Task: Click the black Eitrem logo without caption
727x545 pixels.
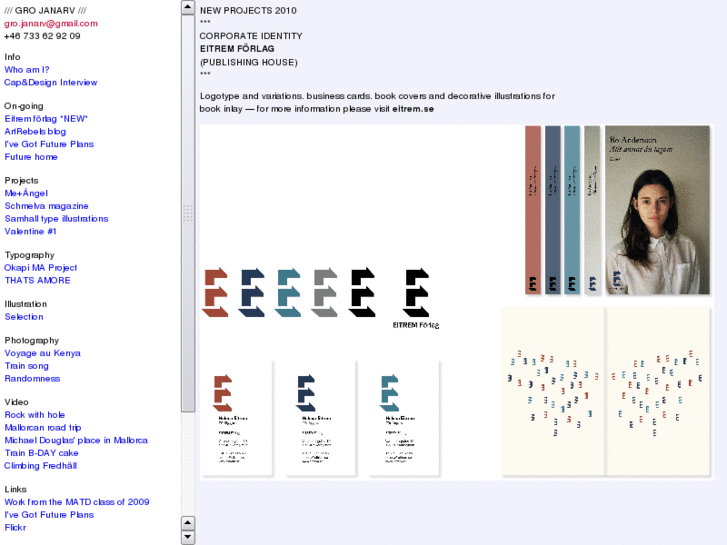Action: [362, 292]
